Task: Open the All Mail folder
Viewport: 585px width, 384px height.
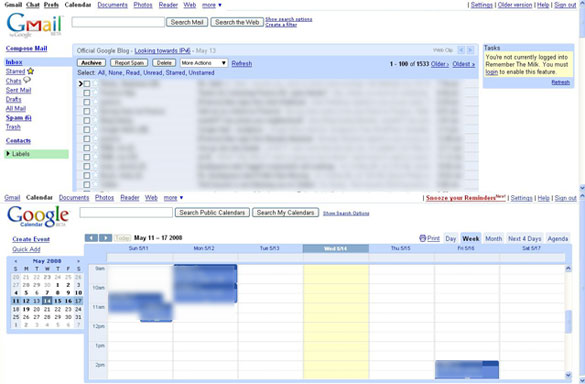Action: (16, 108)
